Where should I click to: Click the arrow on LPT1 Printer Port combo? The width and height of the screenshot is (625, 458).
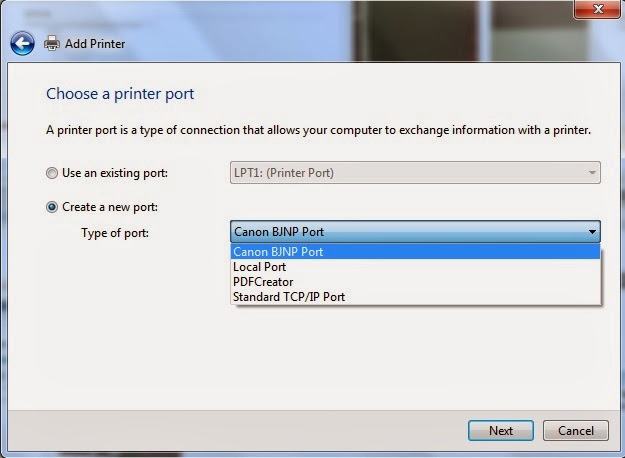(x=592, y=173)
